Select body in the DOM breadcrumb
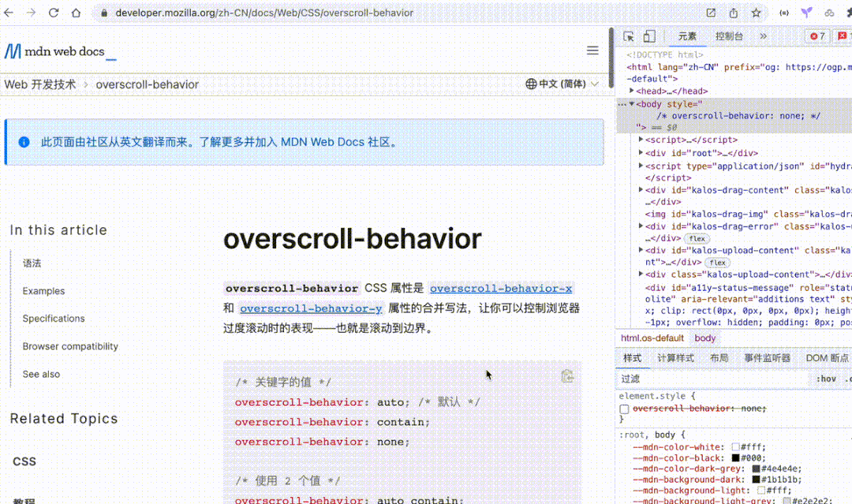Screen dimensions: 852x504 [x=704, y=338]
